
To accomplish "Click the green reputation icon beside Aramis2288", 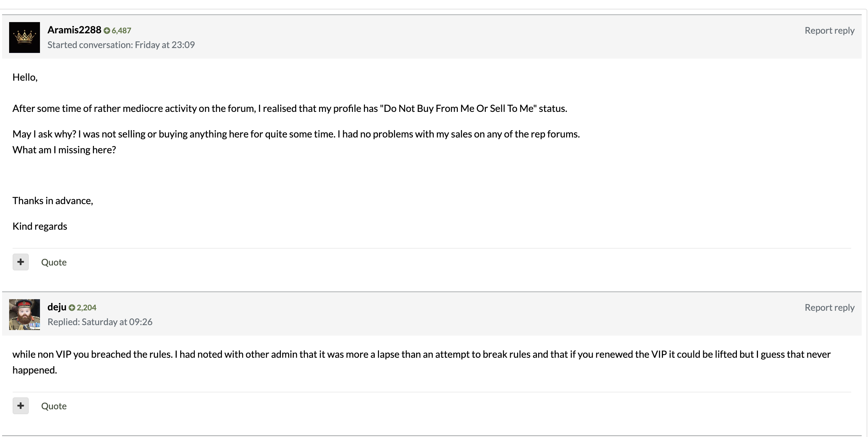I will point(107,31).
